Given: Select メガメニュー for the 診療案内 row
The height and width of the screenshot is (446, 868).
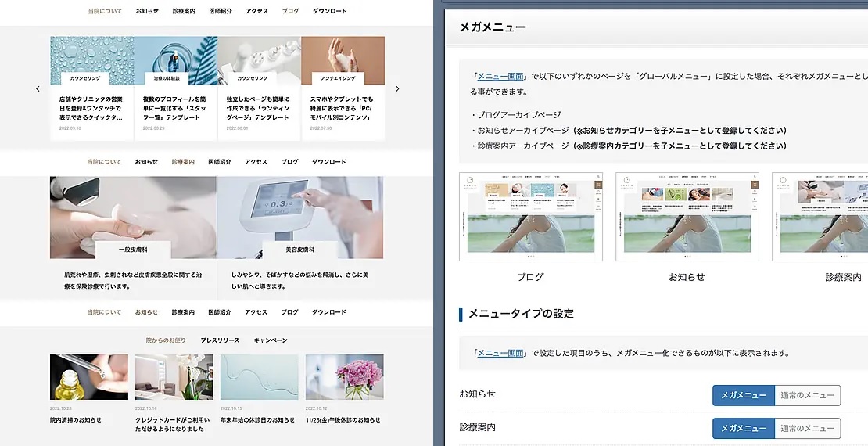Looking at the screenshot, I should coord(743,428).
